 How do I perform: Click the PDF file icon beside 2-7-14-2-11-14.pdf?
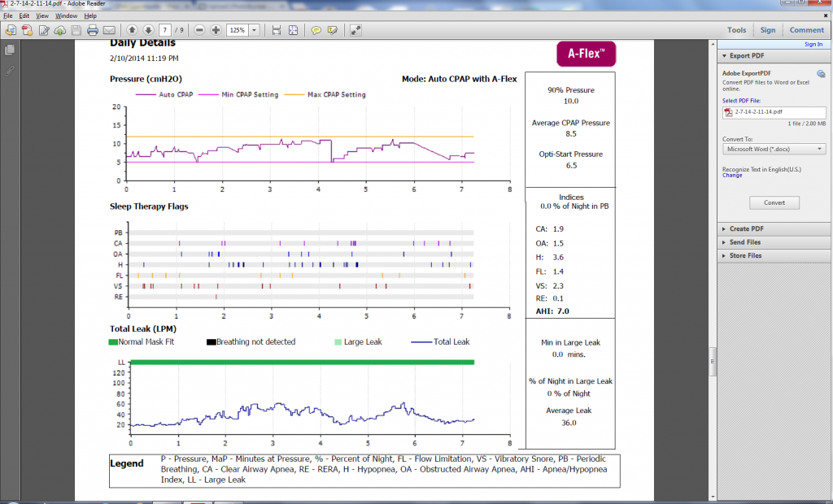[729, 112]
